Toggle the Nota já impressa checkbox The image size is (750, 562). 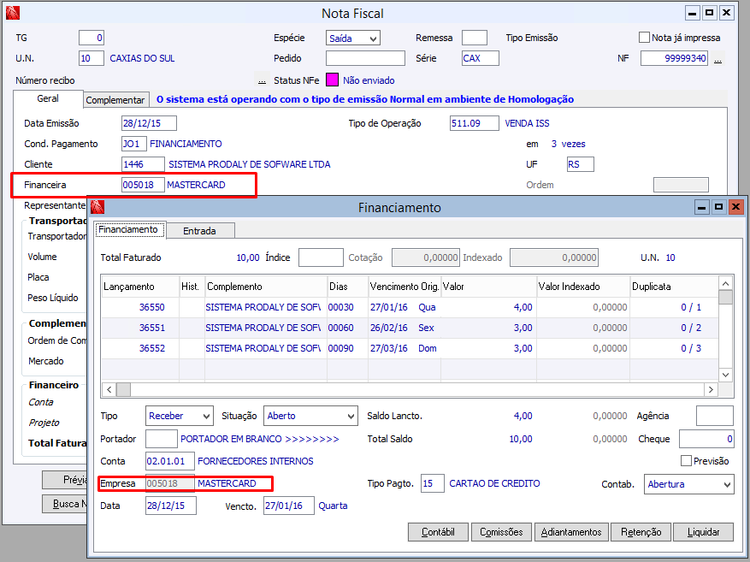[x=645, y=38]
